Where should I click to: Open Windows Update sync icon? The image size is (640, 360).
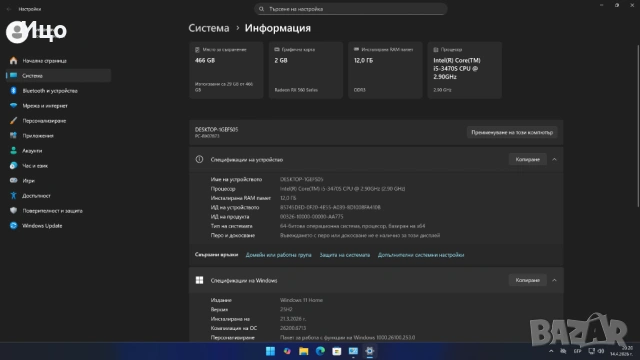[13, 226]
